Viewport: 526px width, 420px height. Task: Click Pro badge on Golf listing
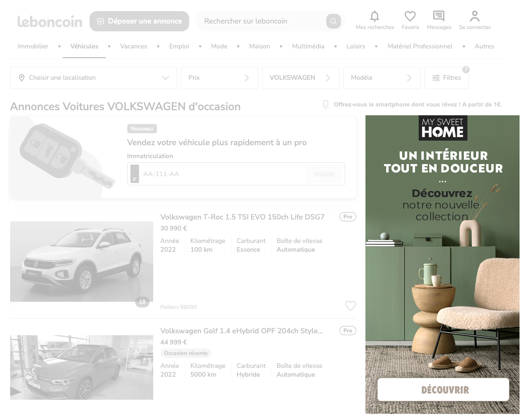point(347,331)
